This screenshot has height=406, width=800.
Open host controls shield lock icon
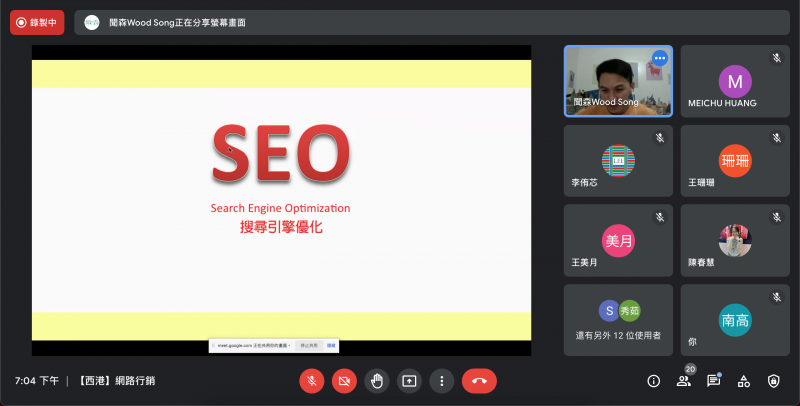(x=773, y=381)
